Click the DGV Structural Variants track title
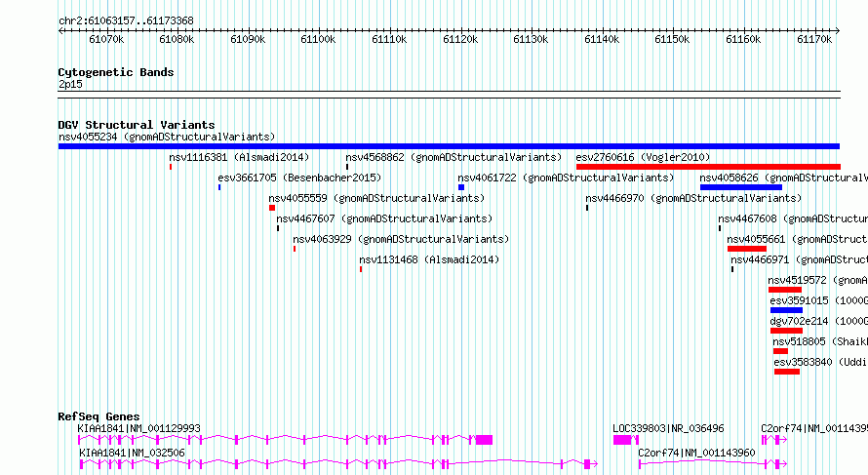This screenshot has width=868, height=475. coord(137,125)
